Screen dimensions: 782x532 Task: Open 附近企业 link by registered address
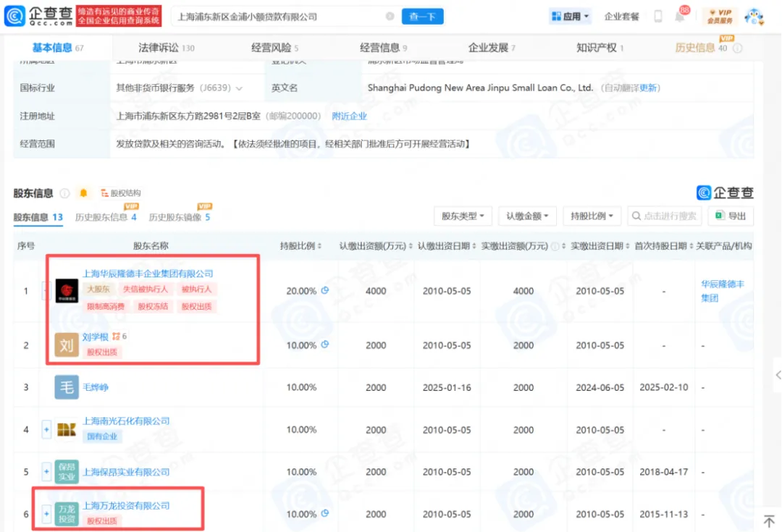pyautogui.click(x=349, y=117)
